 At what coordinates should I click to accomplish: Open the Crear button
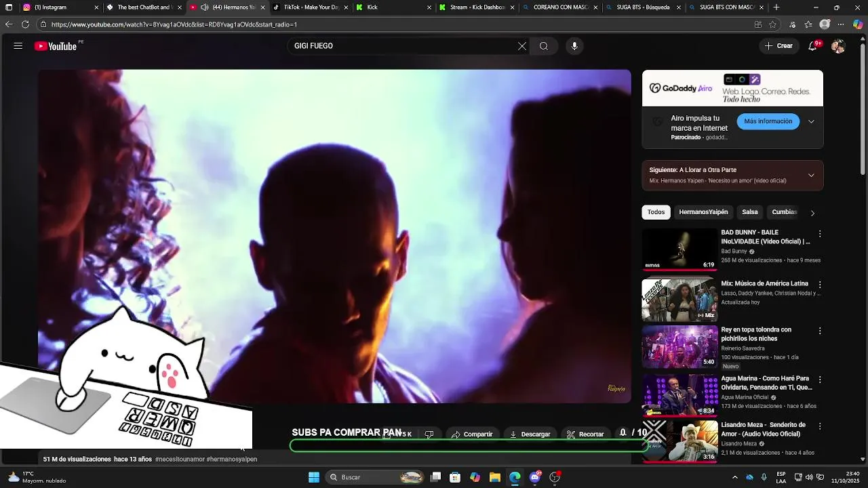pyautogui.click(x=778, y=46)
